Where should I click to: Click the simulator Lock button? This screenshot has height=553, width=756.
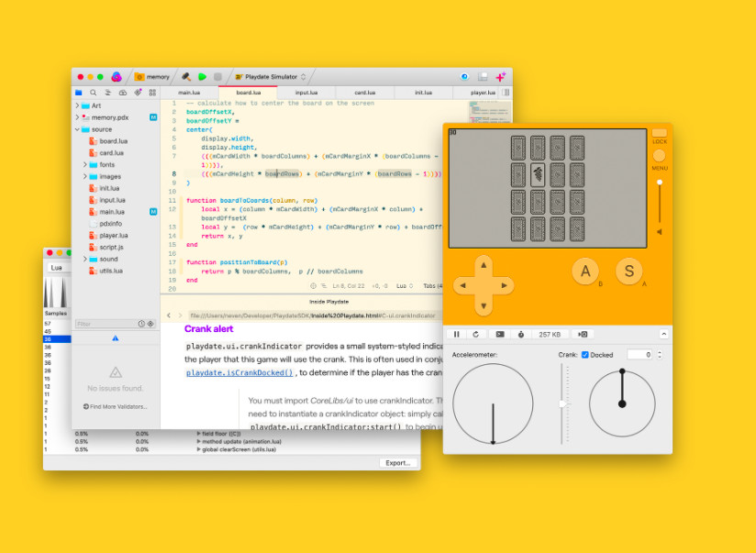click(x=659, y=133)
